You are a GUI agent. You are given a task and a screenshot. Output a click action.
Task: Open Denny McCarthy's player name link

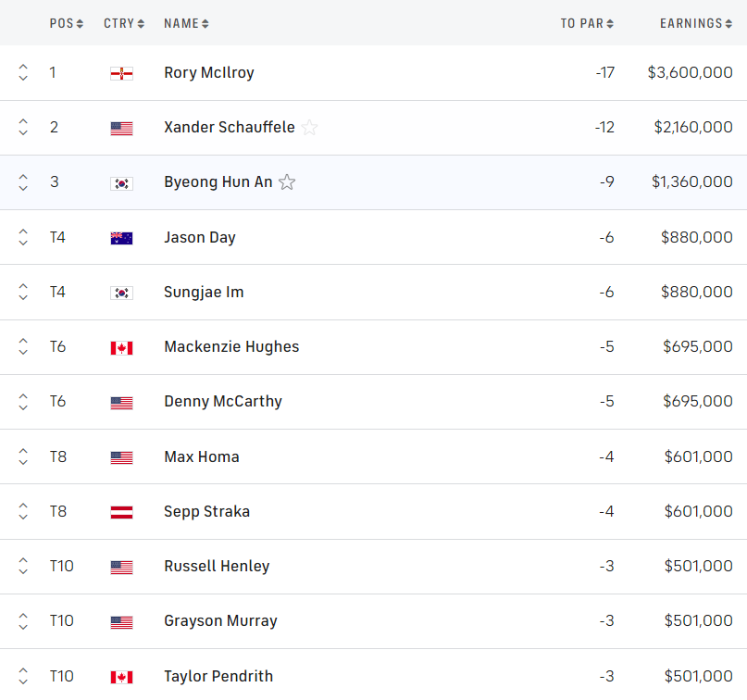click(x=223, y=402)
